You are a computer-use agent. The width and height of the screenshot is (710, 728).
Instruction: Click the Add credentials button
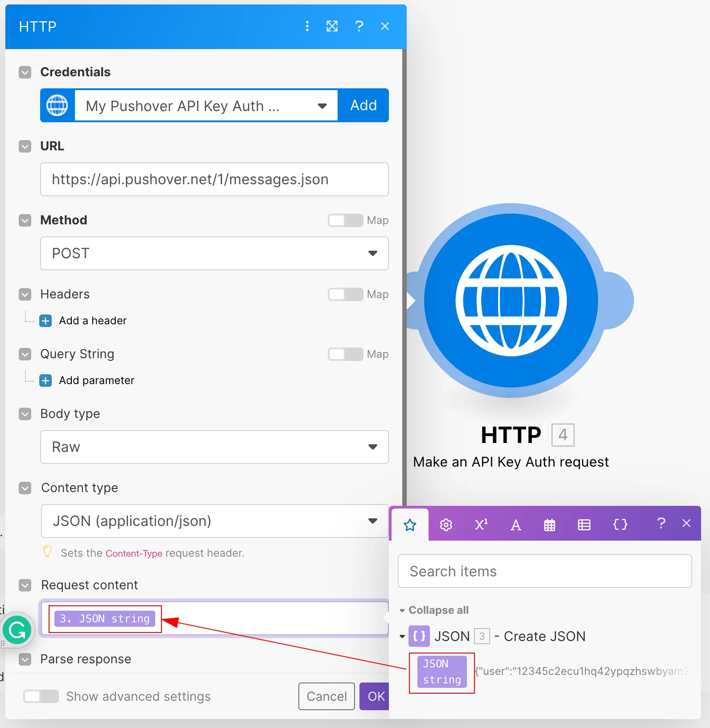pyautogui.click(x=363, y=105)
